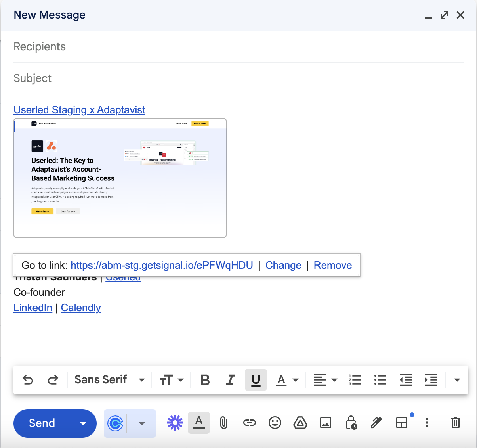Expand send options arrow next to Send
This screenshot has height=448, width=477.
83,423
